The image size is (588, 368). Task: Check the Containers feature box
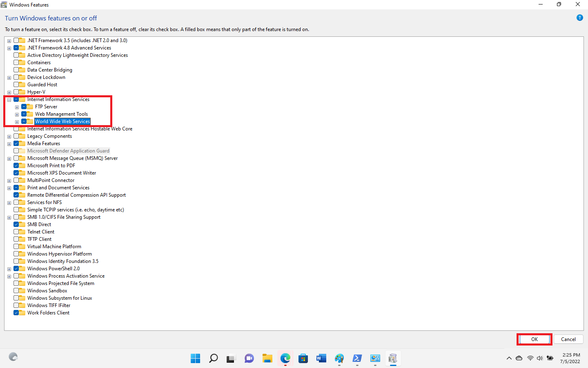pyautogui.click(x=16, y=63)
